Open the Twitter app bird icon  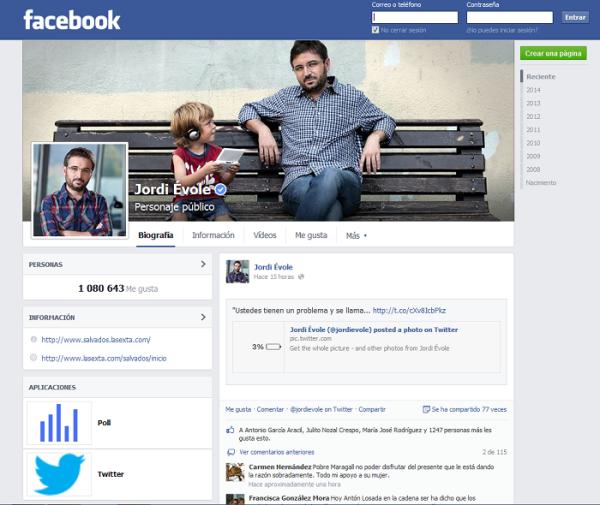58,473
